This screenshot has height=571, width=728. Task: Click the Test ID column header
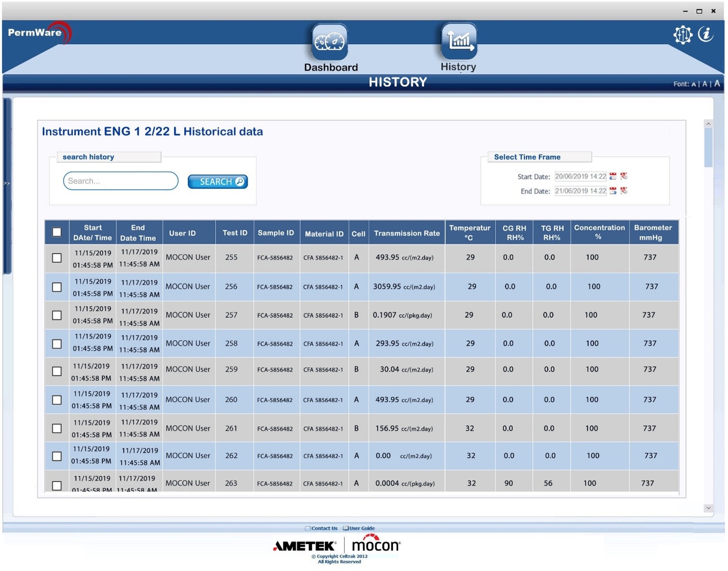(x=235, y=233)
